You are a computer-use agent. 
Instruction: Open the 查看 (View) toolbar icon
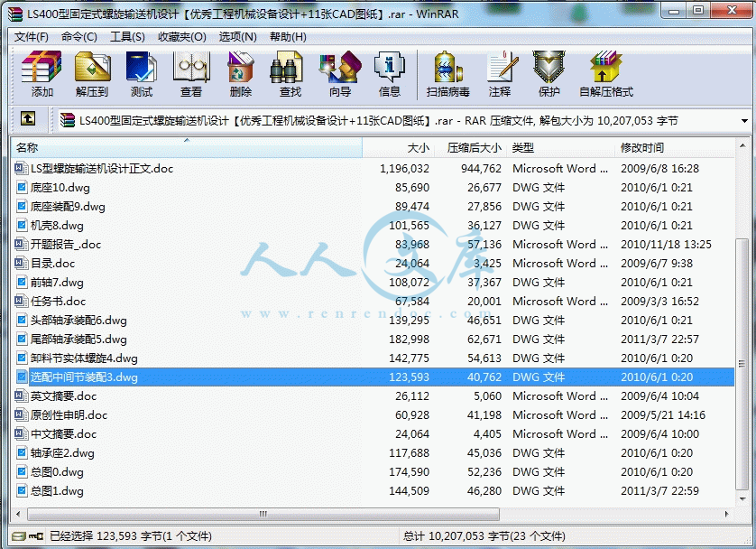click(x=191, y=74)
